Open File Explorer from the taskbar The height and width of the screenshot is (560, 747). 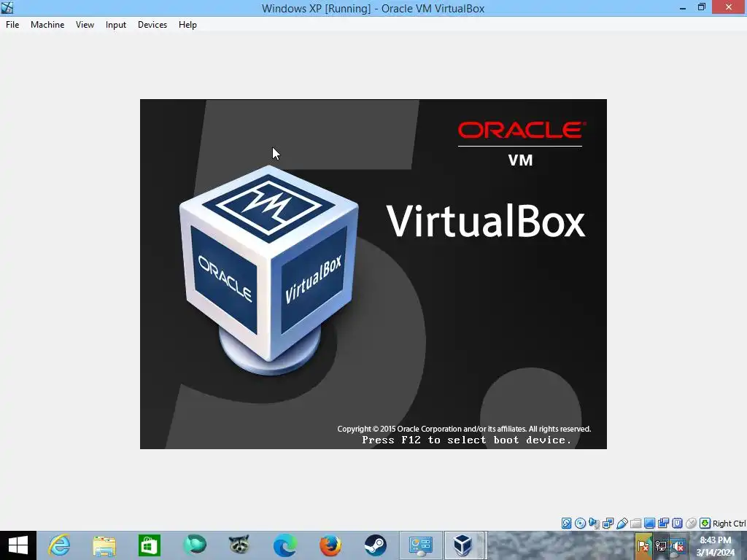(x=104, y=545)
